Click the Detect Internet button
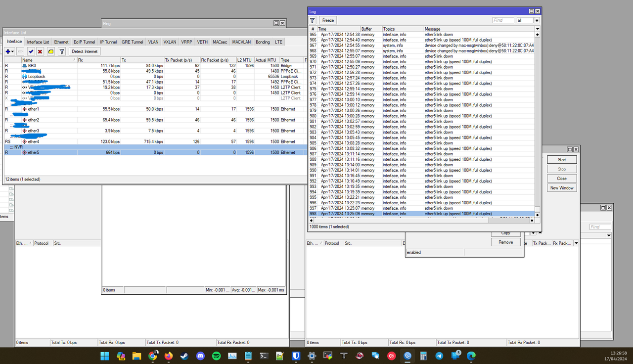Image resolution: width=633 pixels, height=364 pixels. 85,51
